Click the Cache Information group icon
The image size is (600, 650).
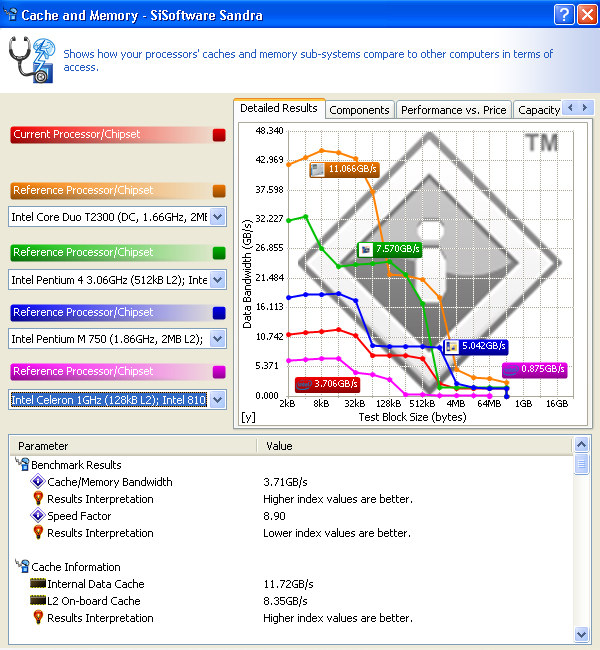[22, 566]
